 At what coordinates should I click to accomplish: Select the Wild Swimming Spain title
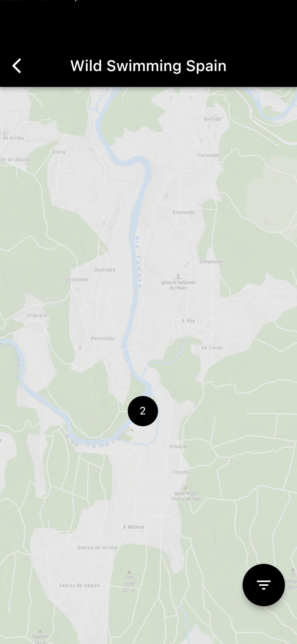(148, 66)
